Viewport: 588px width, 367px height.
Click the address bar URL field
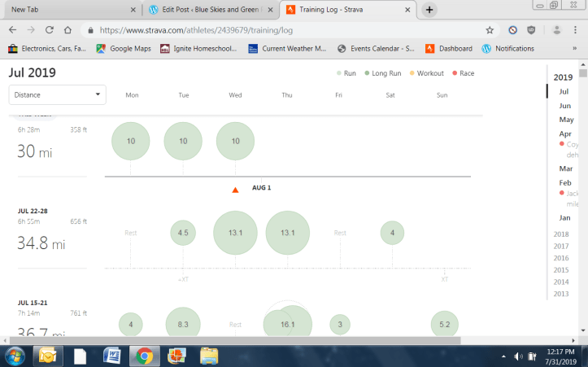click(x=285, y=29)
